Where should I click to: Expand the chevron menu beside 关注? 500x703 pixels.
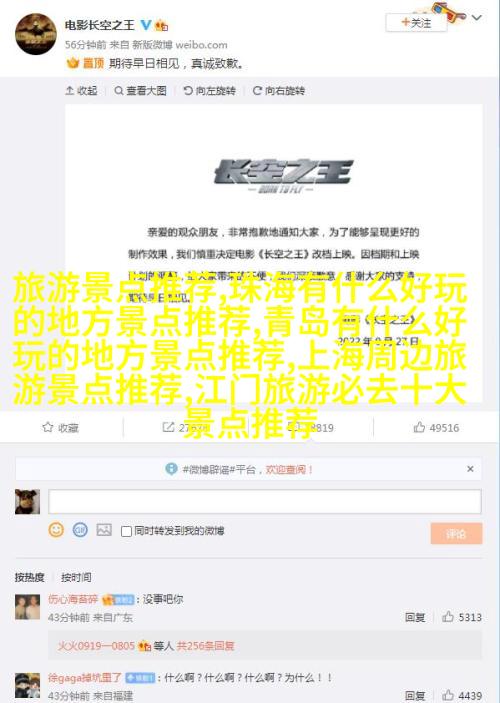pyautogui.click(x=477, y=18)
